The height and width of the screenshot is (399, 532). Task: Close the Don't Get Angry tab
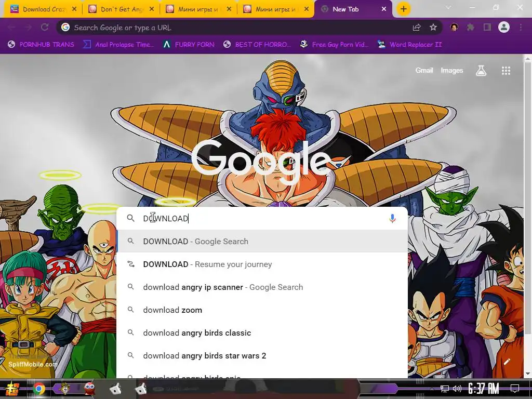click(x=152, y=9)
